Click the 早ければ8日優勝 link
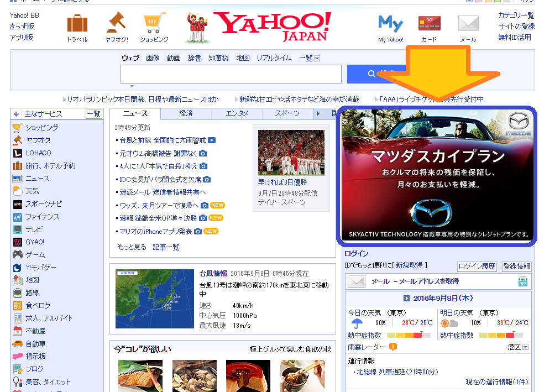The width and height of the screenshot is (539, 392). pos(282,182)
